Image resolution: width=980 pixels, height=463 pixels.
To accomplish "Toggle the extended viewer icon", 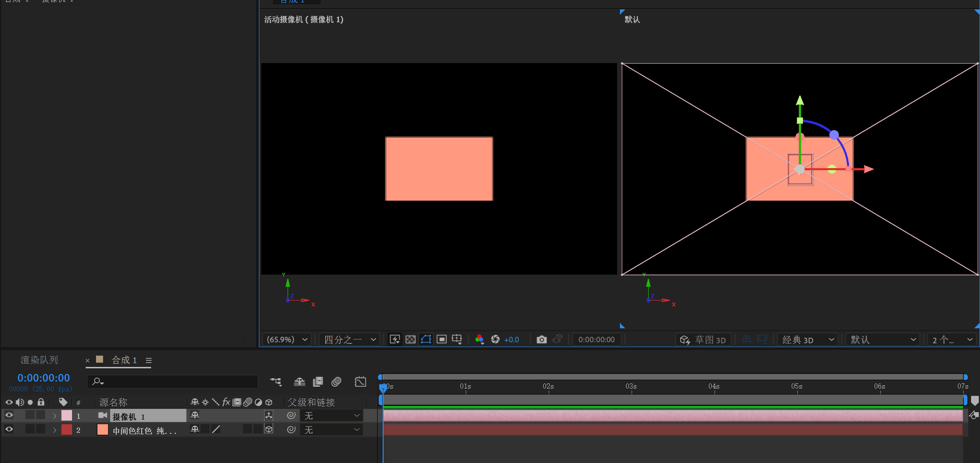I will click(762, 339).
